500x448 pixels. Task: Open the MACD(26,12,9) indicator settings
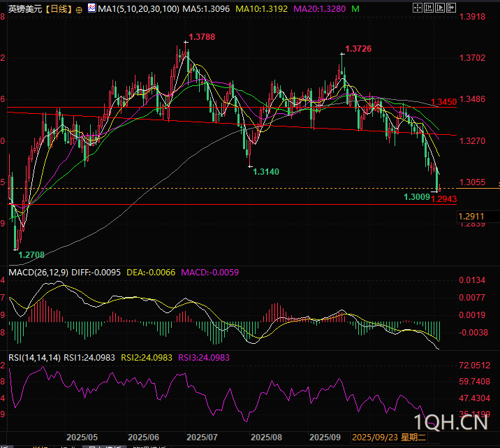[x=38, y=271]
